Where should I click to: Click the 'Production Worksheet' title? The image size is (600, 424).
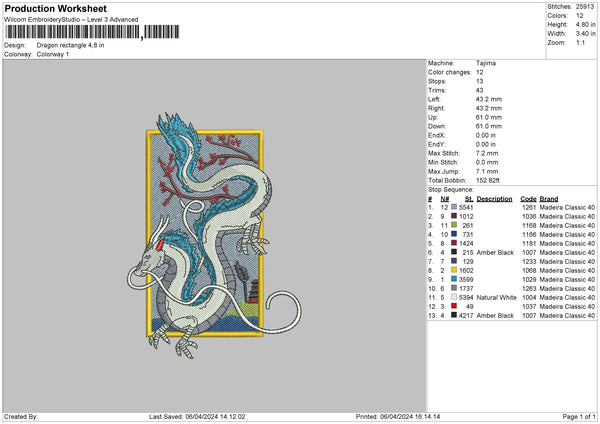tap(56, 8)
